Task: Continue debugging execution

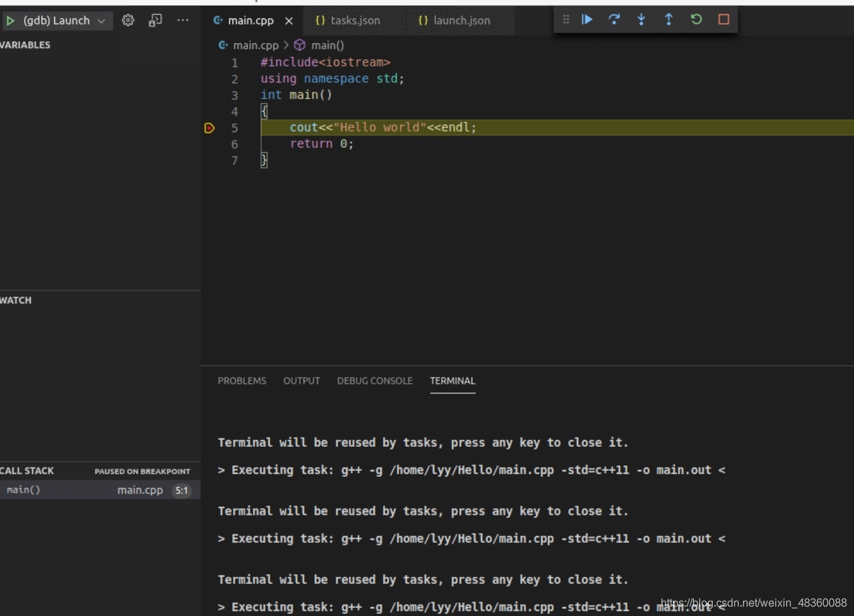Action: click(x=587, y=19)
